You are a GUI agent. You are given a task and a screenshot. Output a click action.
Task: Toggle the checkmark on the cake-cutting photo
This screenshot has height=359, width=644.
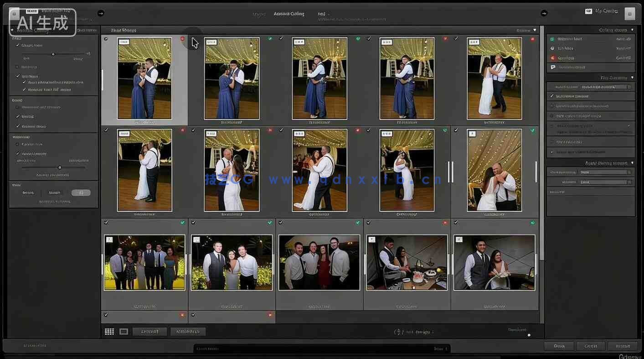point(369,222)
